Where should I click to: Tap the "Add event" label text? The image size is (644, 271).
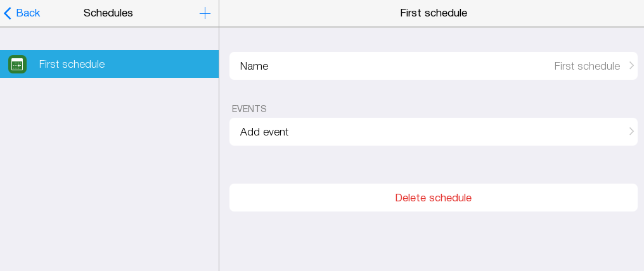click(264, 132)
